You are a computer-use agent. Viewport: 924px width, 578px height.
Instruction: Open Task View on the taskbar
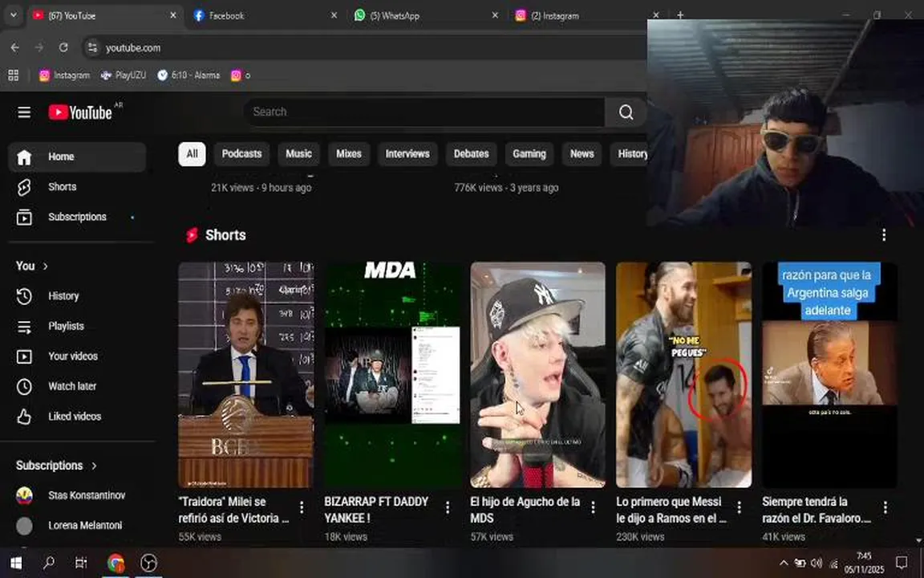pos(81,564)
